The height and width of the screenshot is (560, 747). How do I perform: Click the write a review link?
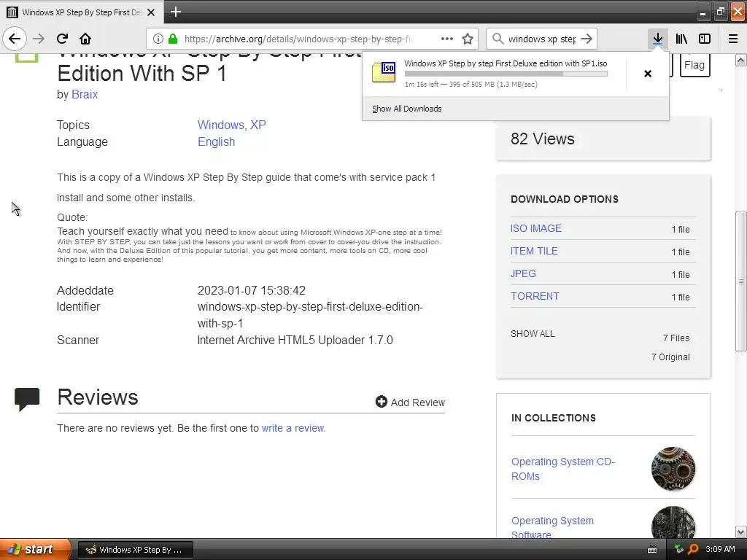(x=293, y=428)
